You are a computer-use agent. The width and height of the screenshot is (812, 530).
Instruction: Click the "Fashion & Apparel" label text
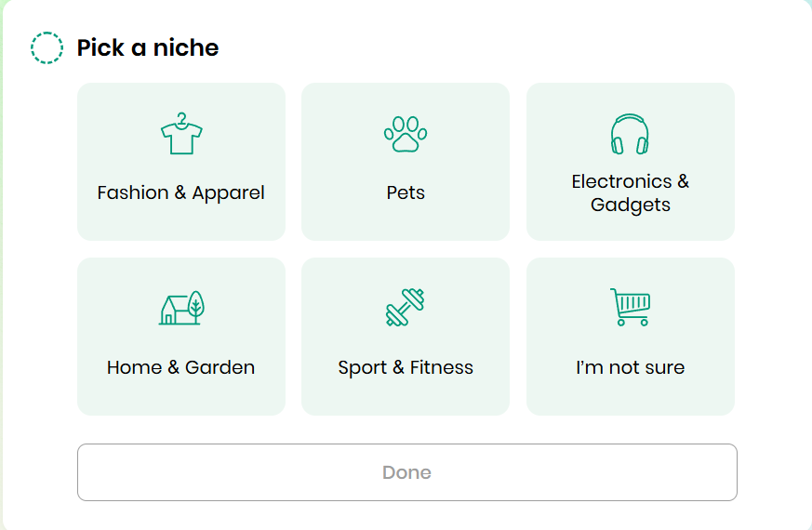tap(181, 193)
